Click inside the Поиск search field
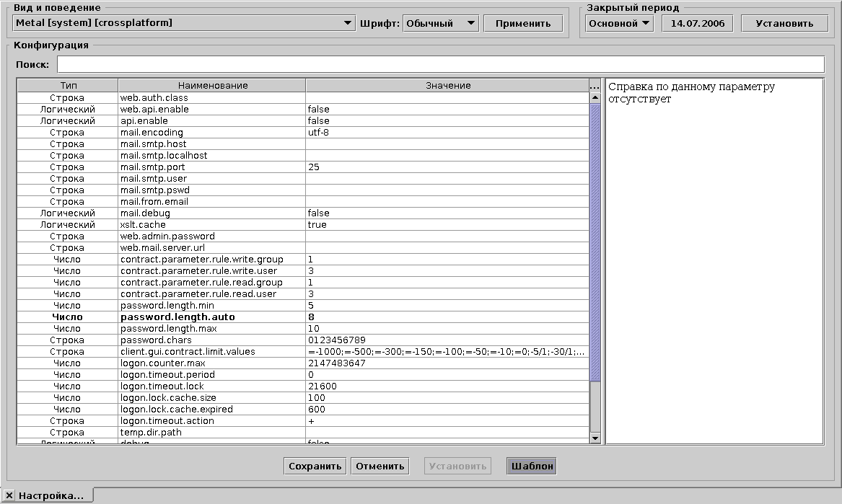The height and width of the screenshot is (504, 842). [433, 64]
